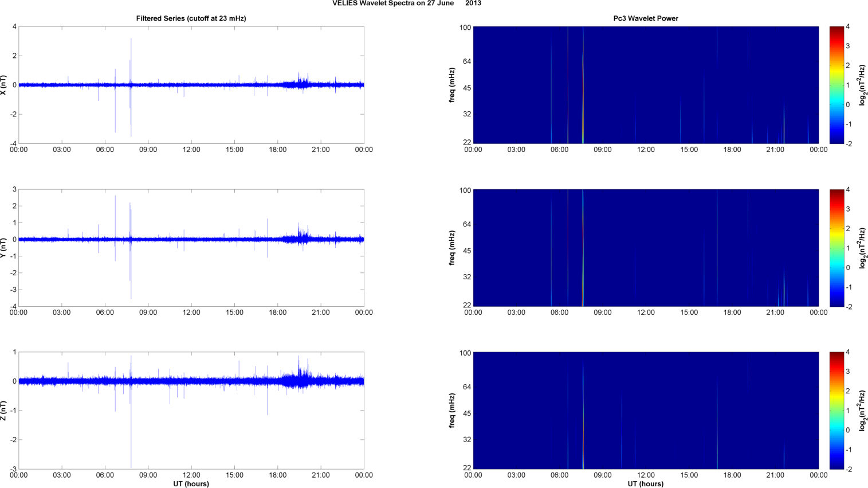Click the '-3' tick on the Z (nT) axis
Screen dimensions: 868x488
pos(12,469)
